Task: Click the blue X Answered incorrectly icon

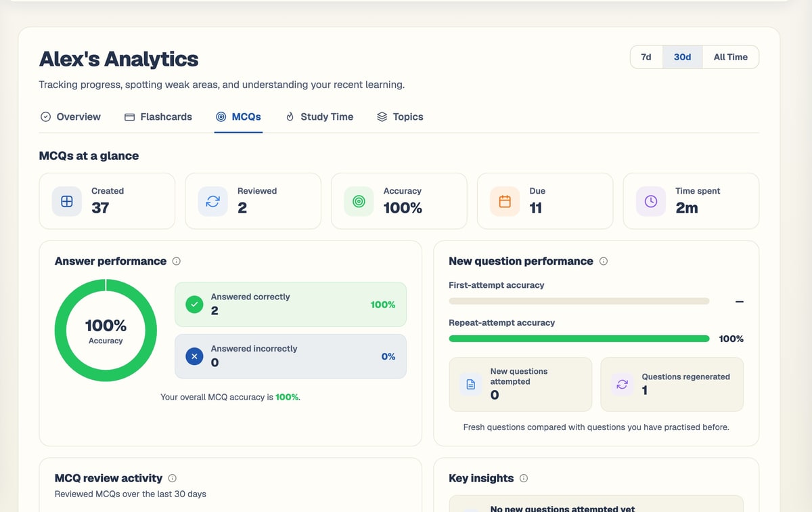Action: click(195, 356)
